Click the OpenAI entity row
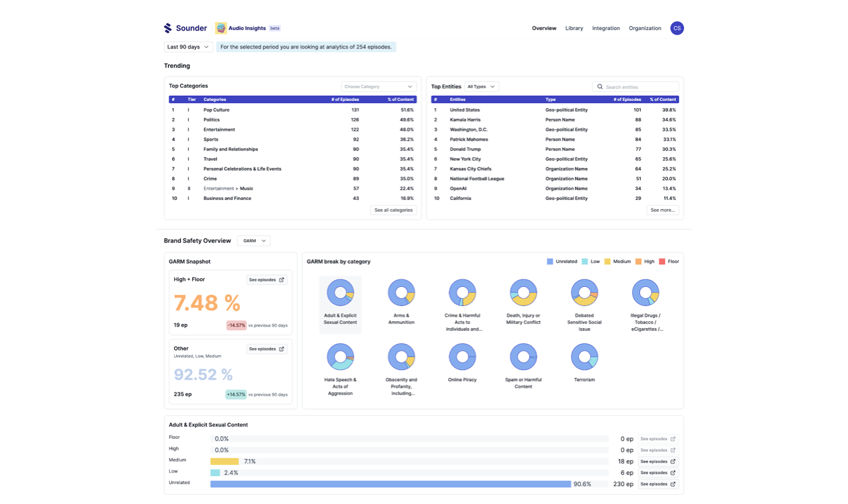848x504 pixels. 555,189
